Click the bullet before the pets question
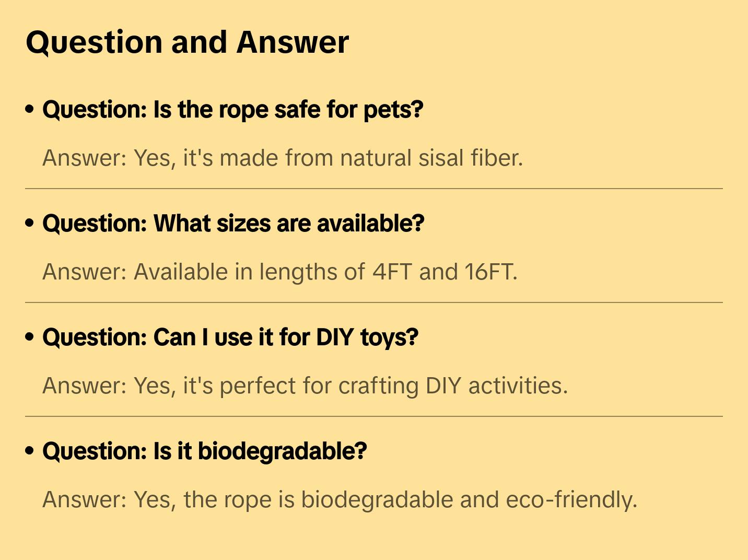748x560 pixels. pos(30,110)
